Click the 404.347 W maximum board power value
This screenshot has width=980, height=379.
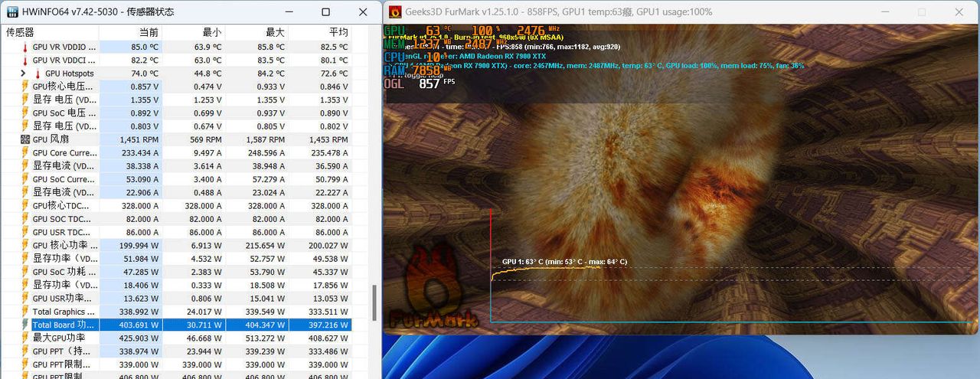264,324
